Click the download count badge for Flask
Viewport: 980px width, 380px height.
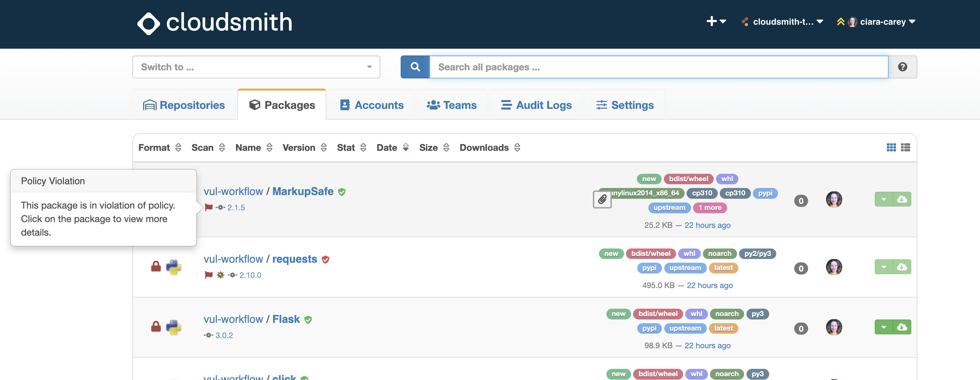click(801, 328)
